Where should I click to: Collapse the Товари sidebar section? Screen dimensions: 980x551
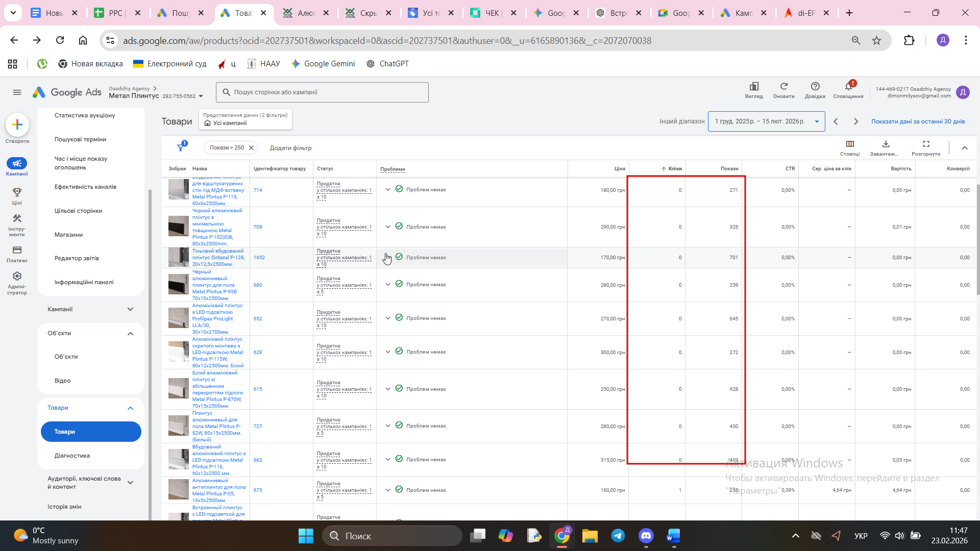coord(130,408)
